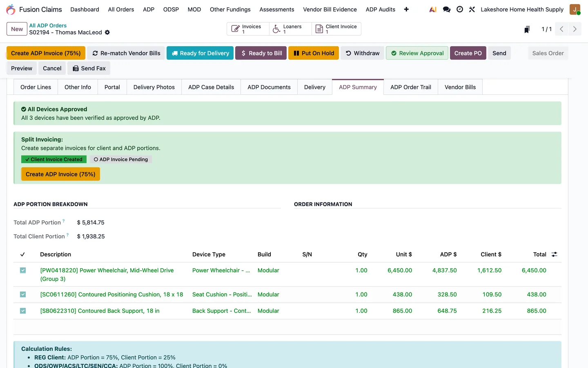
Task: Open the tools debug icon
Action: (472, 9)
